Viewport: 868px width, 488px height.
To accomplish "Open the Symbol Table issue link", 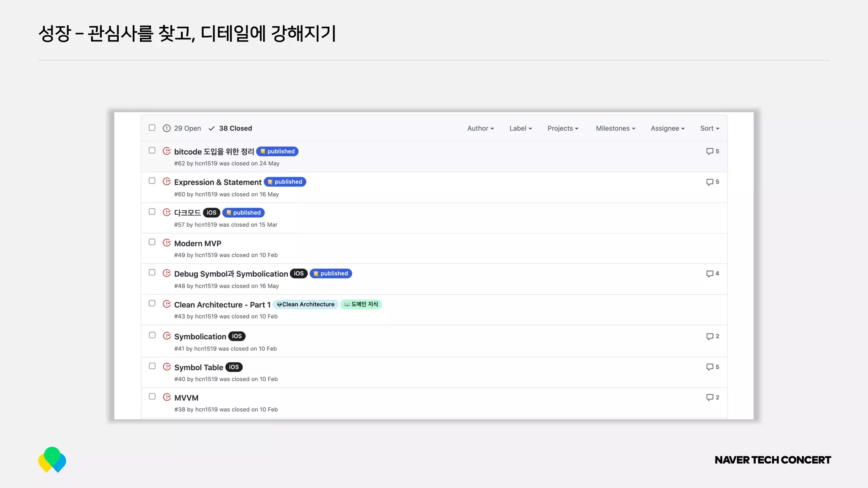I will click(198, 367).
